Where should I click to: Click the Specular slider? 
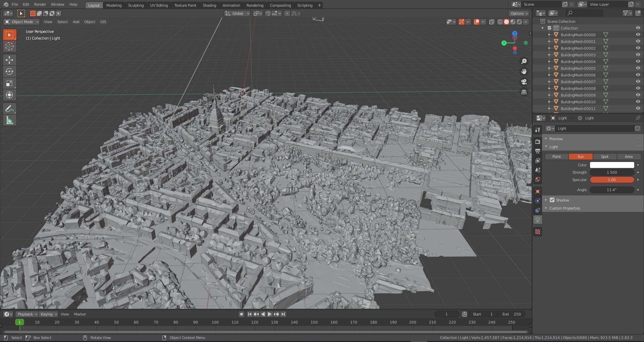(612, 180)
